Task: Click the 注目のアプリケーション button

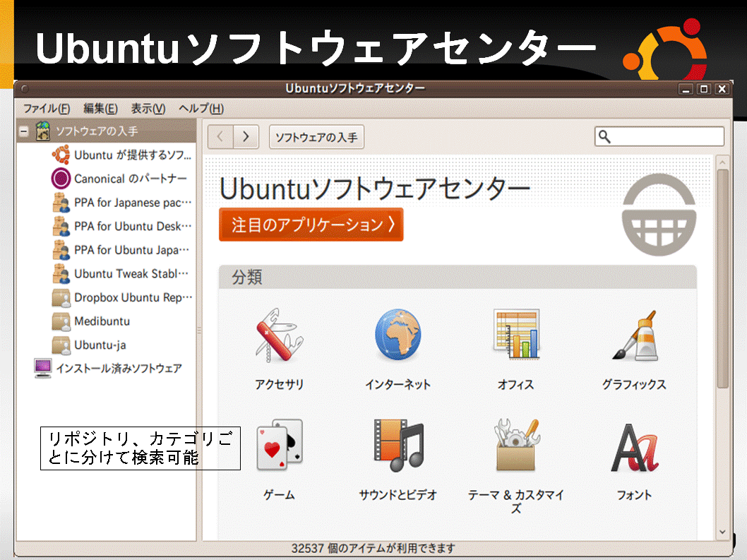Action: [x=311, y=225]
